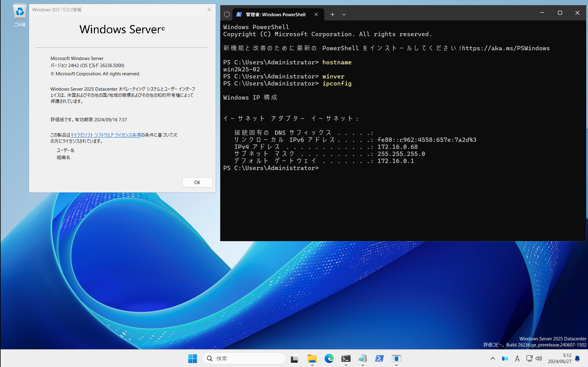
Task: Toggle the IME input mode indicator A
Action: click(x=517, y=358)
